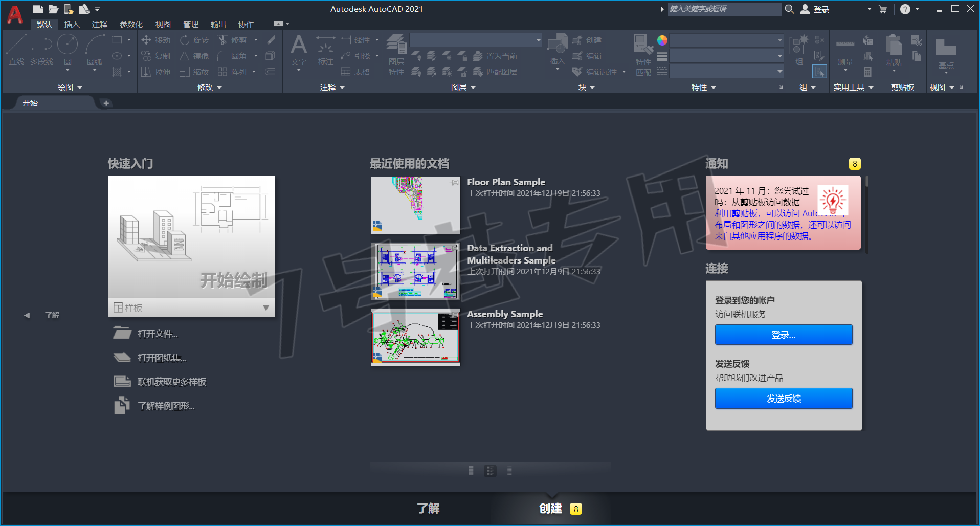Screen dimensions: 980x526
Task: Open the Annotate (注释) ribbon tab
Action: (x=100, y=24)
